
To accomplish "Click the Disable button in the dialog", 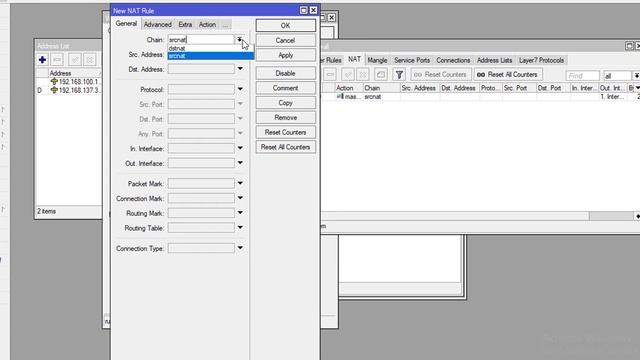I will 285,73.
